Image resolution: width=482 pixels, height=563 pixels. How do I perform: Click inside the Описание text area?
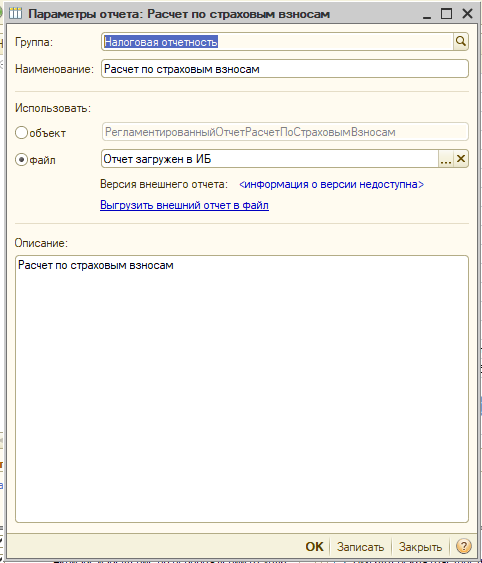tap(242, 389)
